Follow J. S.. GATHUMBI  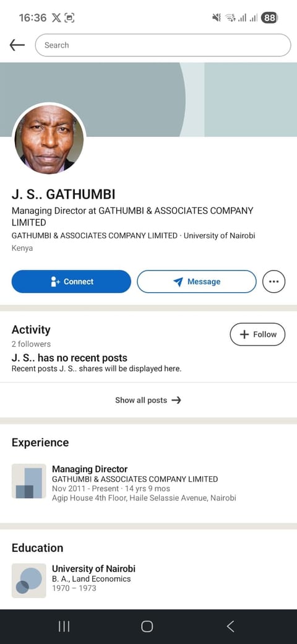pyautogui.click(x=259, y=334)
